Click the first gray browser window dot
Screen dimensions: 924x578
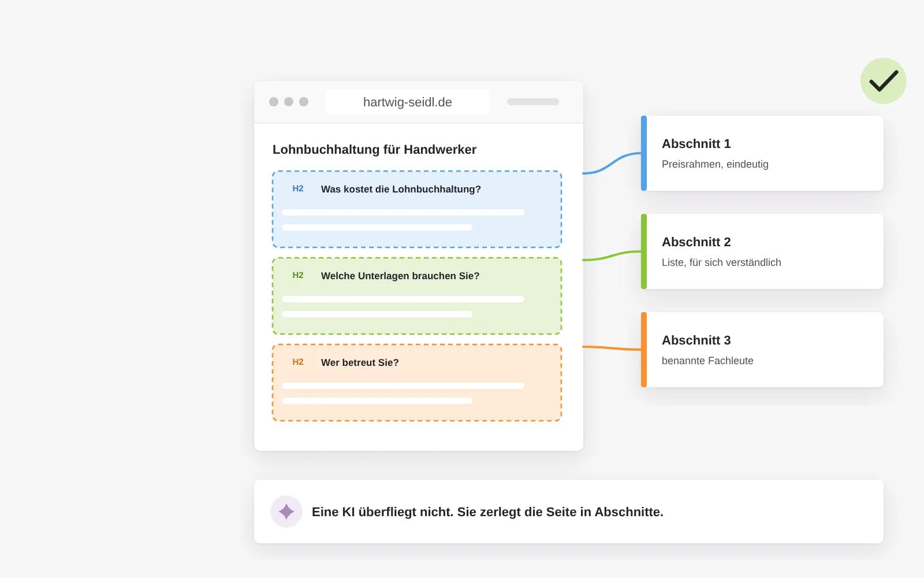(274, 102)
